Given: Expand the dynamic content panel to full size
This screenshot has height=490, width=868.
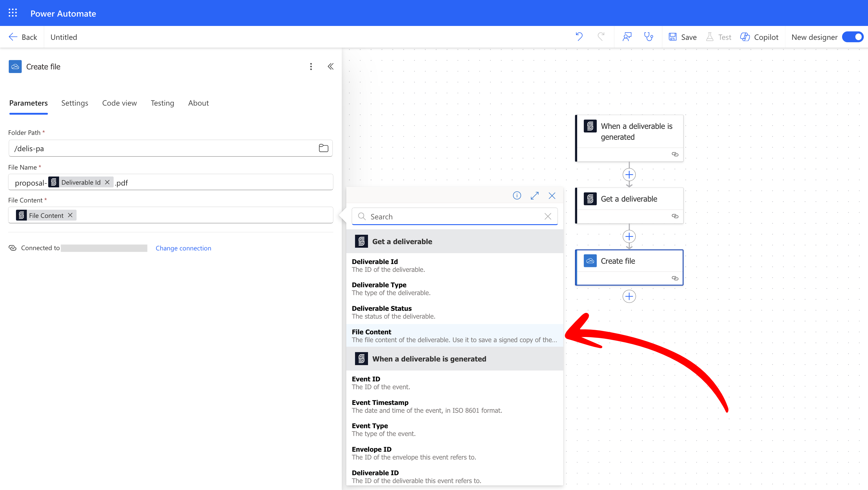Looking at the screenshot, I should (x=534, y=196).
